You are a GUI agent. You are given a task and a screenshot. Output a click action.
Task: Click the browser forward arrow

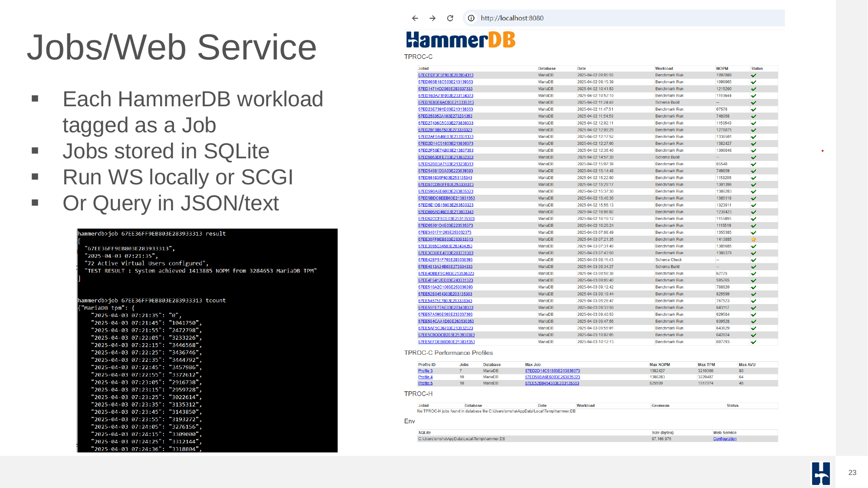(432, 18)
